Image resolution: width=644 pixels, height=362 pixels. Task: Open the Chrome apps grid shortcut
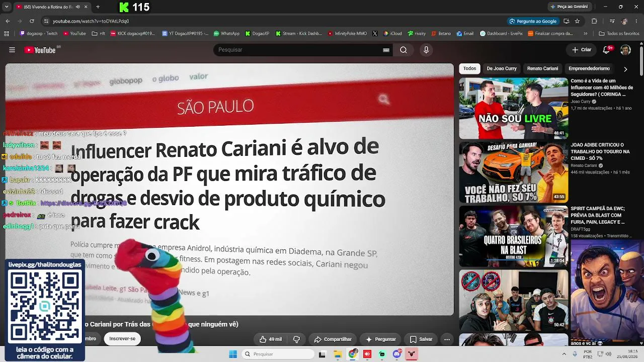pyautogui.click(x=7, y=34)
